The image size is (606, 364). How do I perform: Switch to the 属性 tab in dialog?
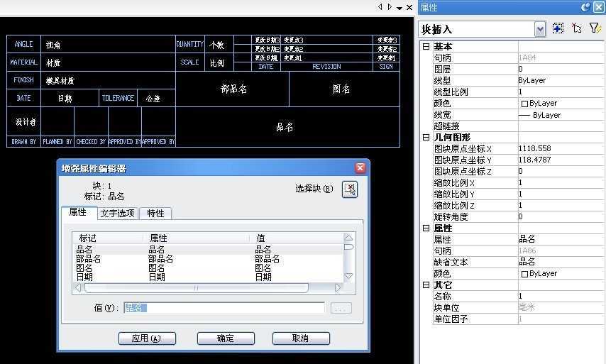coord(79,213)
